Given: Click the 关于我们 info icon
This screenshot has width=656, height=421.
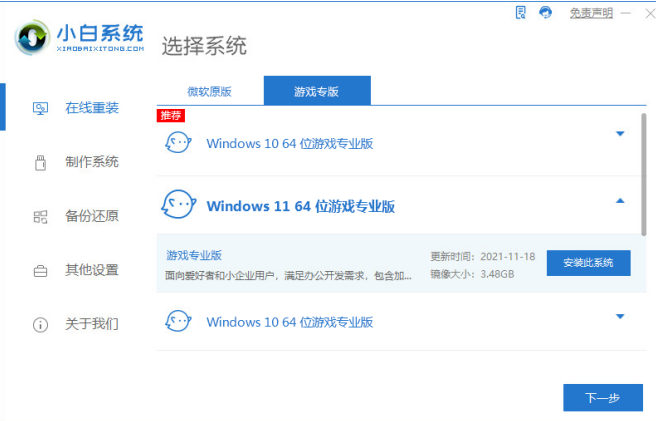Looking at the screenshot, I should point(40,325).
